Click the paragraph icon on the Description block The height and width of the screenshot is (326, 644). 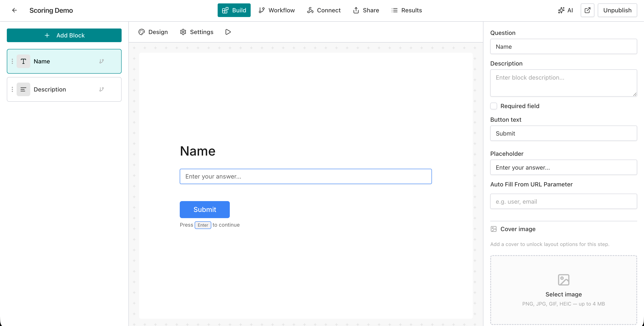[23, 89]
